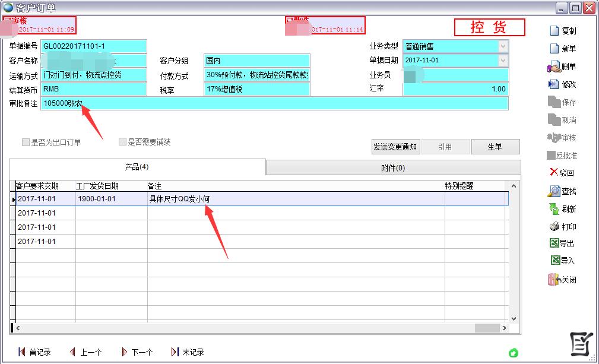Go to next record with 下一个
The image size is (599, 364).
(x=137, y=352)
